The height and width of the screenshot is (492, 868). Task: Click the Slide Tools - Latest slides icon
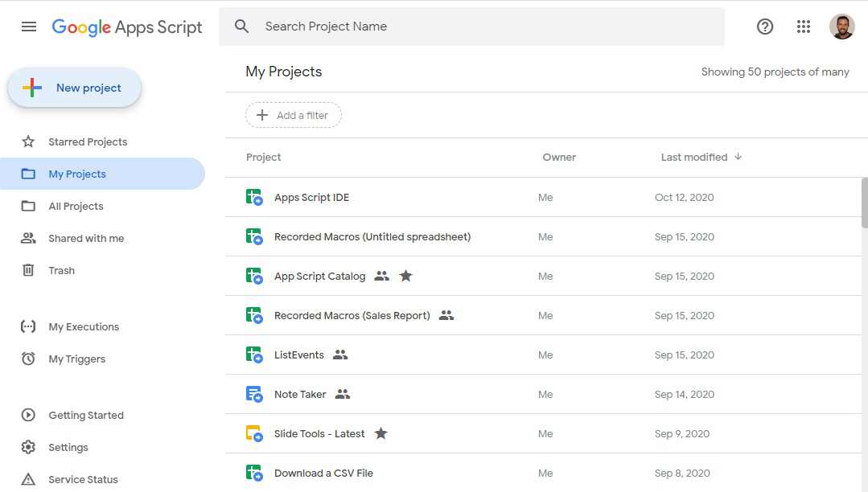(x=254, y=433)
